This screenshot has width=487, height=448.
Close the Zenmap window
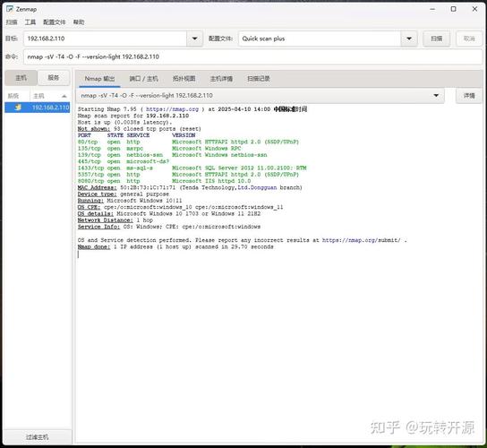click(474, 9)
